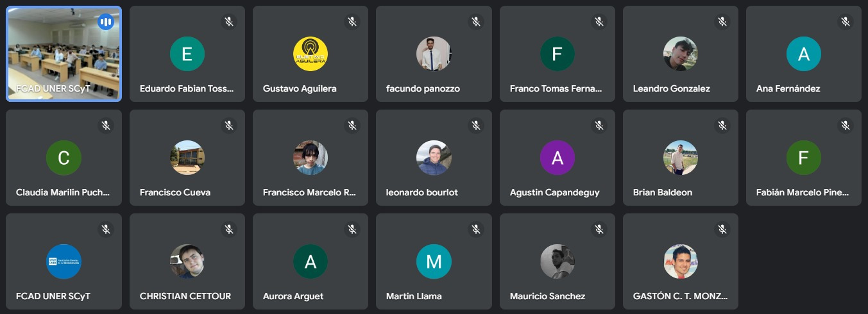The width and height of the screenshot is (868, 314).
Task: Select Francisco Cueva's building photo avatar
Action: click(x=187, y=158)
